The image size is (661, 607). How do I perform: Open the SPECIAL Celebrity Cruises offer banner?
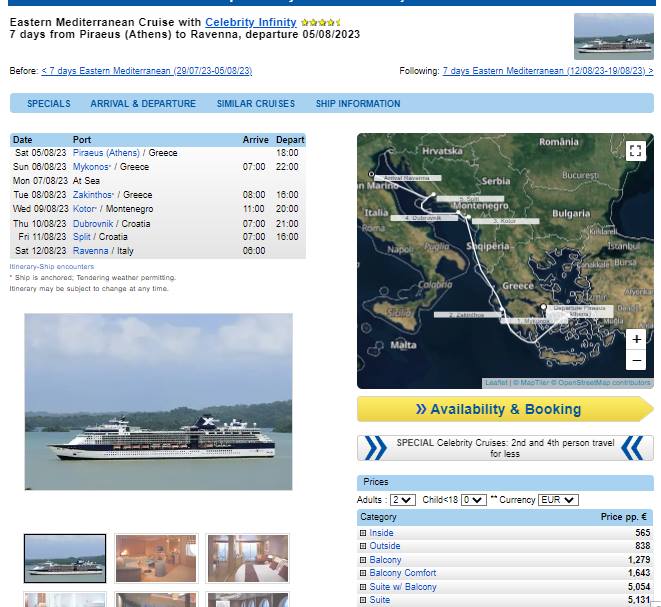point(505,448)
